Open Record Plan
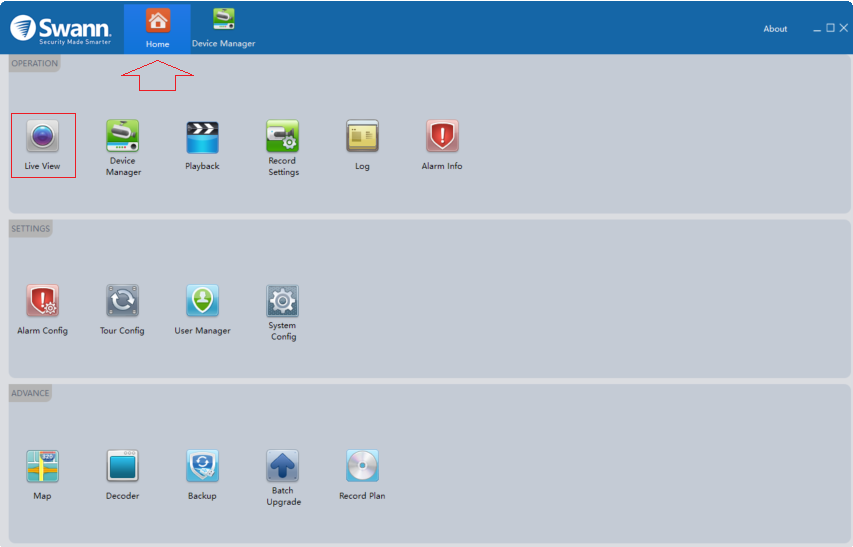Screen dimensions: 853x547 coord(362,466)
